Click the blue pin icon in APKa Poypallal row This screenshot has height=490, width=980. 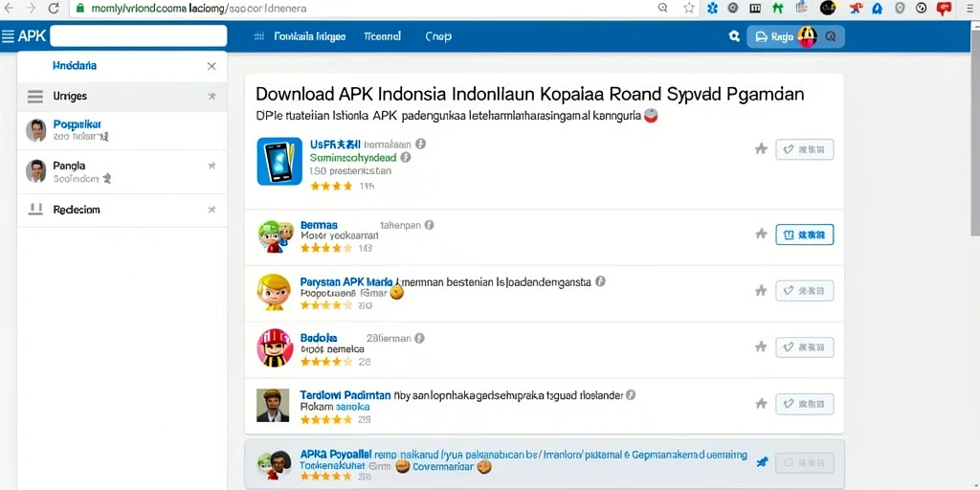pos(761,462)
